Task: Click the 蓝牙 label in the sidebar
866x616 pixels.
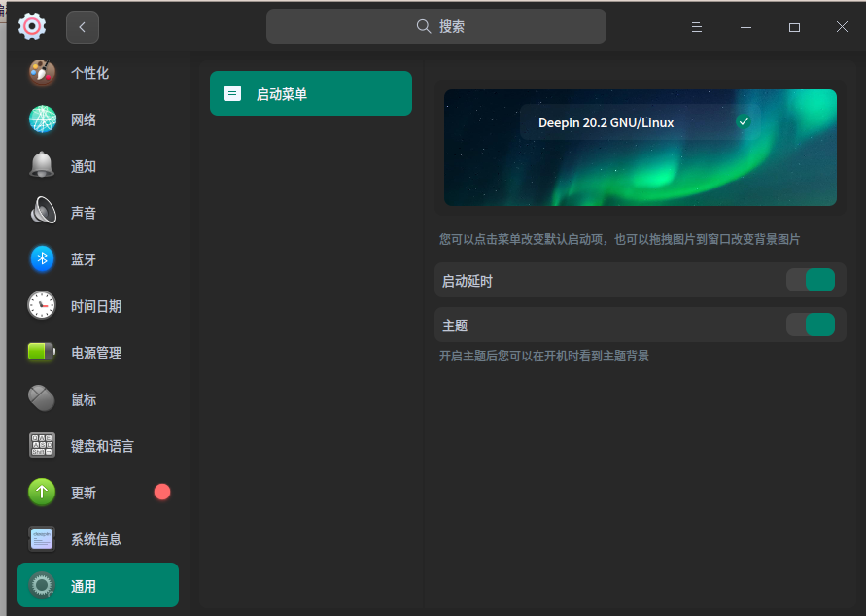Action: 84,258
